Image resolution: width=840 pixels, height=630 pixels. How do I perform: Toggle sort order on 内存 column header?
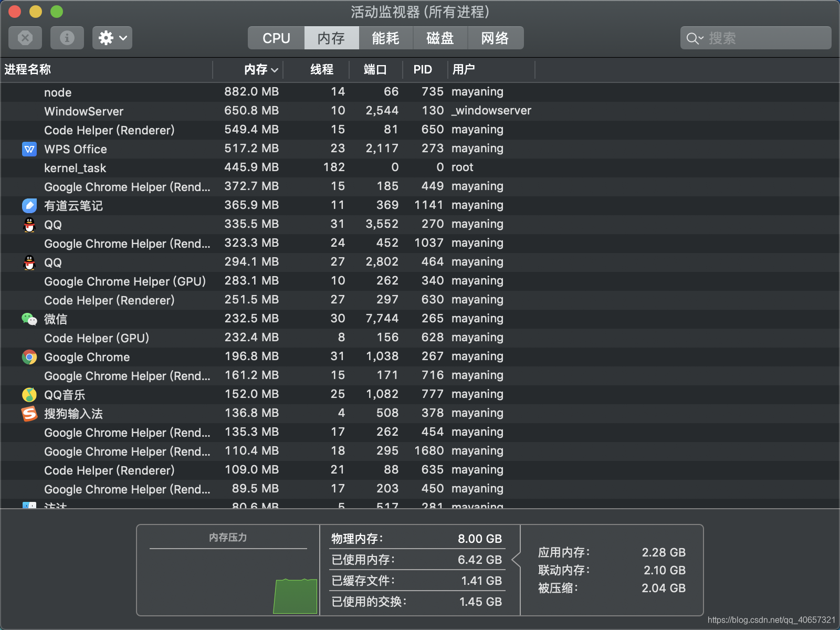(248, 69)
